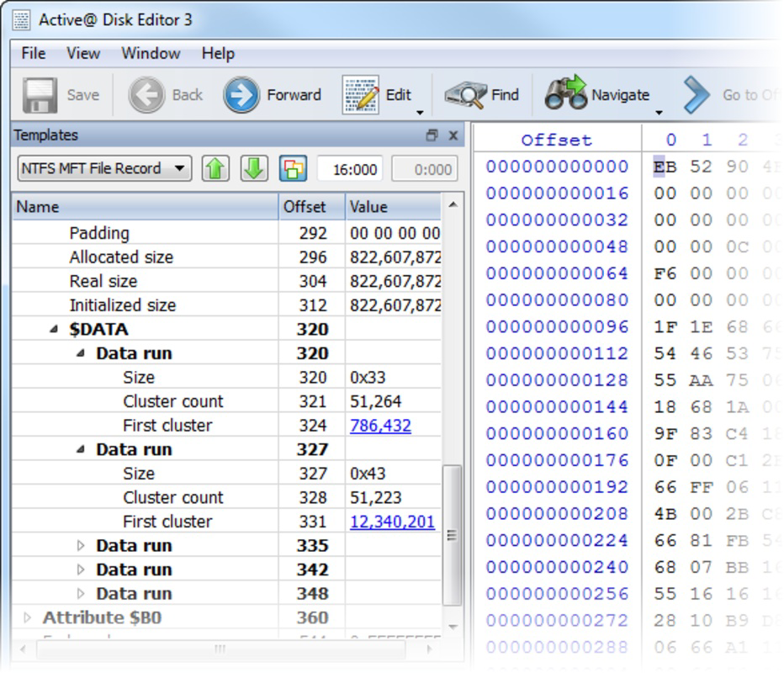Select the Initialized size row
The height and width of the screenshot is (673, 784).
click(226, 305)
